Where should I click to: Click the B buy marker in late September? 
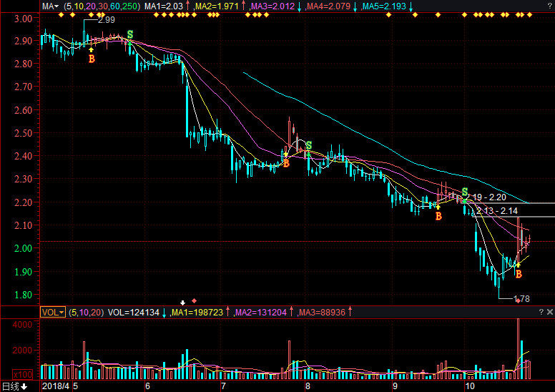pos(438,216)
